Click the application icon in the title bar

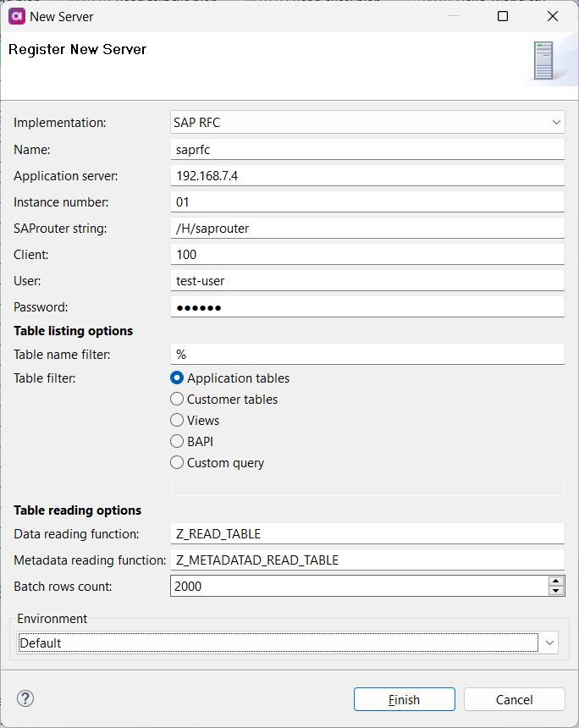tap(16, 16)
